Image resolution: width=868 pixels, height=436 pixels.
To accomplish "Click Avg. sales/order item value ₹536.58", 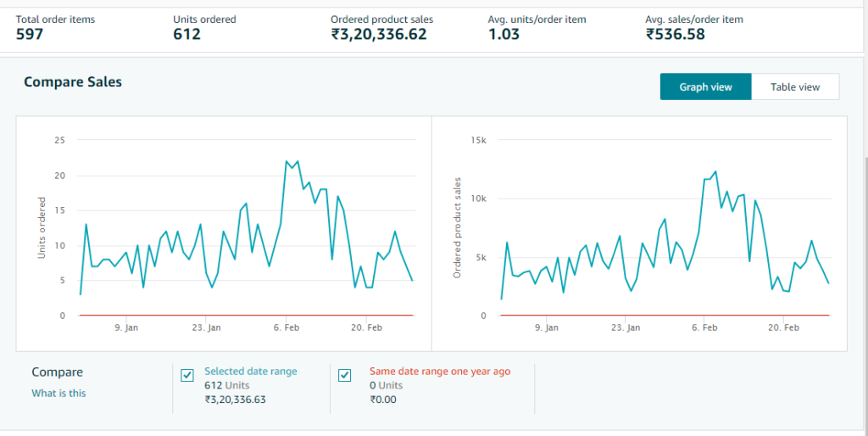I will pos(675,34).
